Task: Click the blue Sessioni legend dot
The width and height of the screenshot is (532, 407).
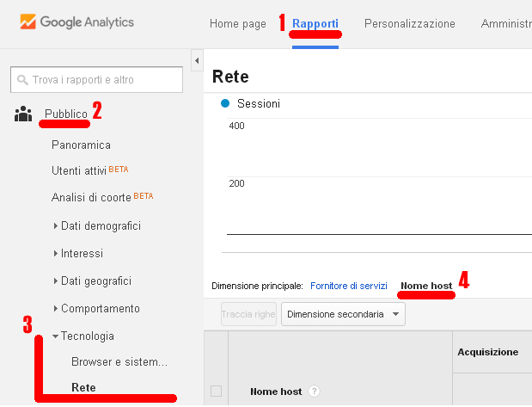Action: (x=225, y=103)
